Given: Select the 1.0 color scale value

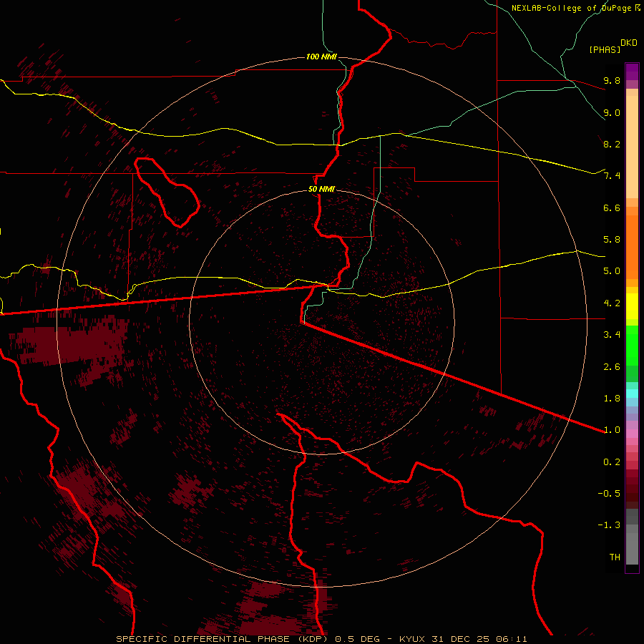Looking at the screenshot, I should [612, 430].
